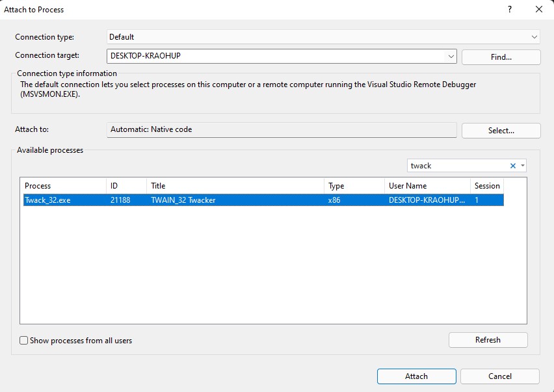Sort processes by the Session column
554x392 pixels.
pos(486,185)
